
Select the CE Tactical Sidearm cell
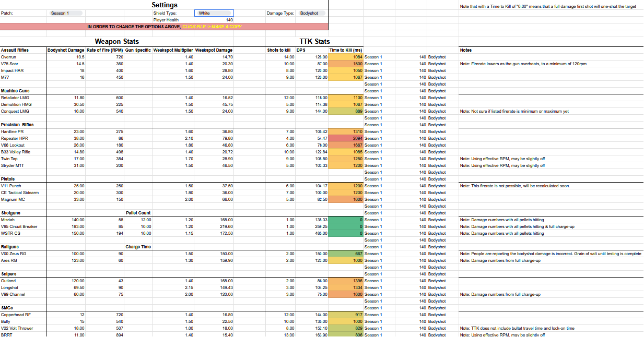(x=24, y=192)
